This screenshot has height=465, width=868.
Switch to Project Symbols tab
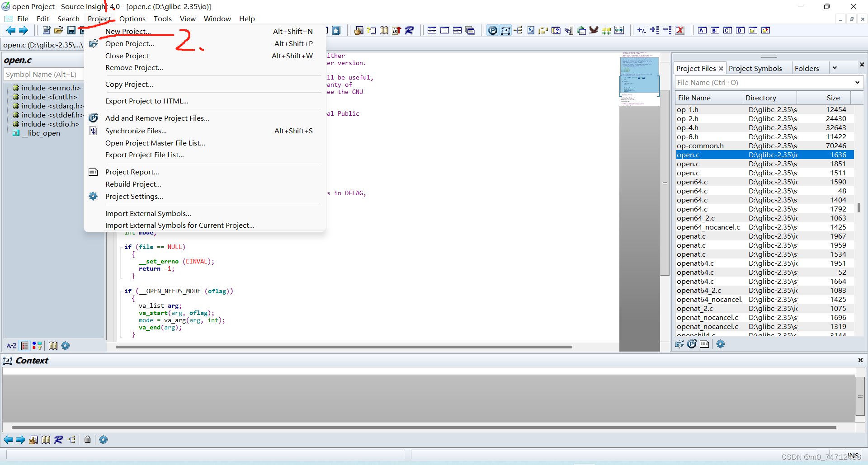(x=755, y=68)
